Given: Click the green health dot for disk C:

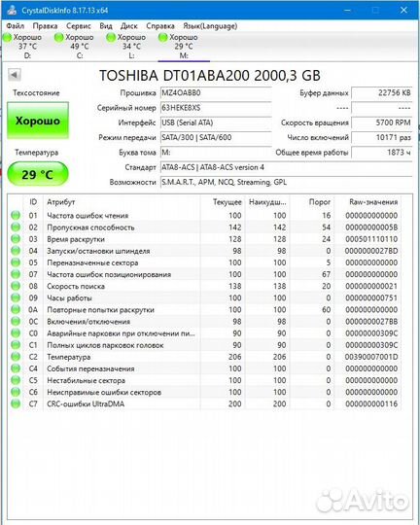Looking at the screenshot, I should 59,38.
